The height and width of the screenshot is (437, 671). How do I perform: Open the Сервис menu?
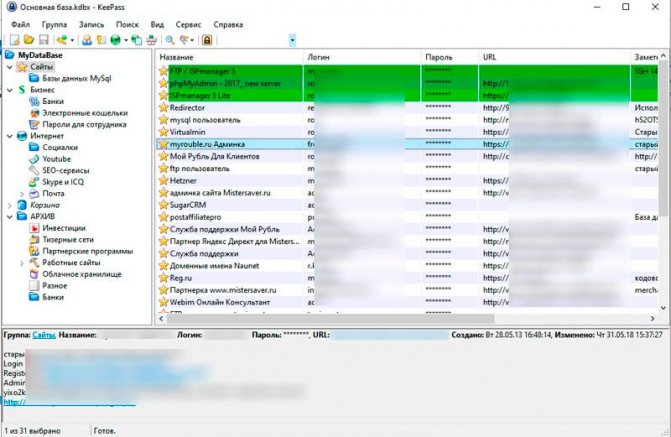[188, 24]
